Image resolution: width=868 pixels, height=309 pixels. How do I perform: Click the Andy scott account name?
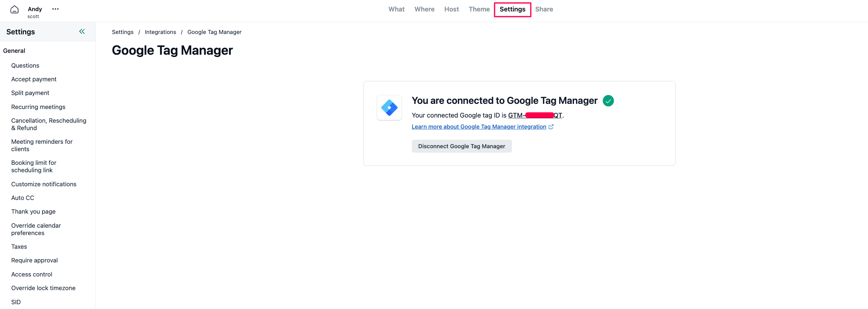pyautogui.click(x=35, y=12)
